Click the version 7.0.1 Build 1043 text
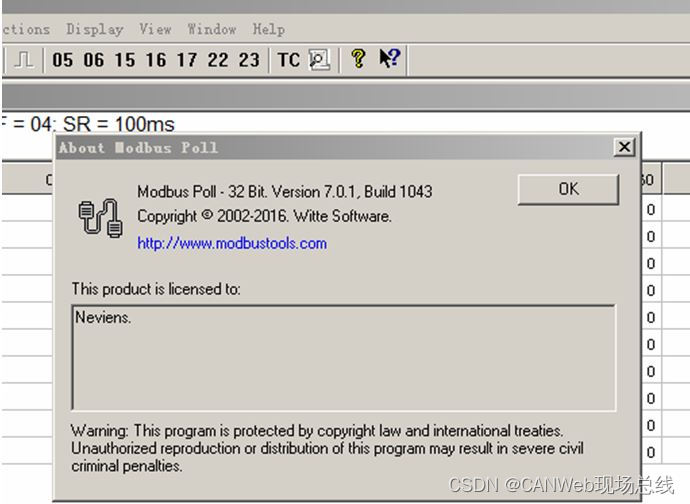Image resolution: width=690 pixels, height=504 pixels. pos(285,191)
